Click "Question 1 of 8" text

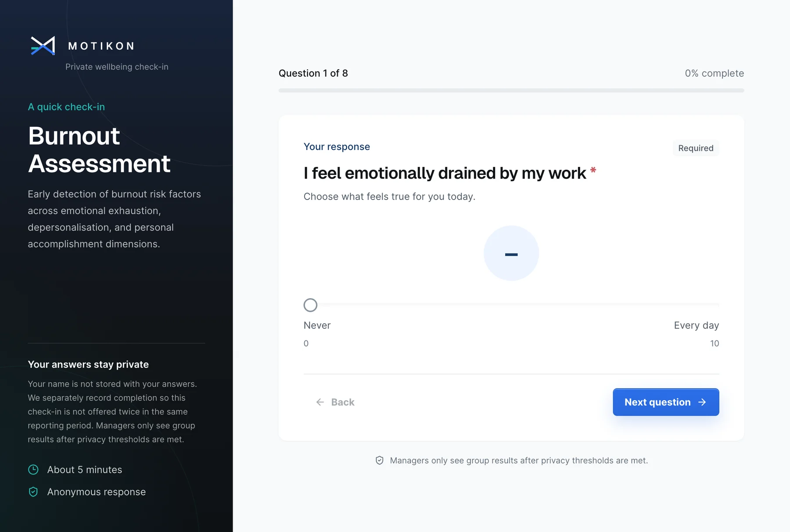point(313,73)
